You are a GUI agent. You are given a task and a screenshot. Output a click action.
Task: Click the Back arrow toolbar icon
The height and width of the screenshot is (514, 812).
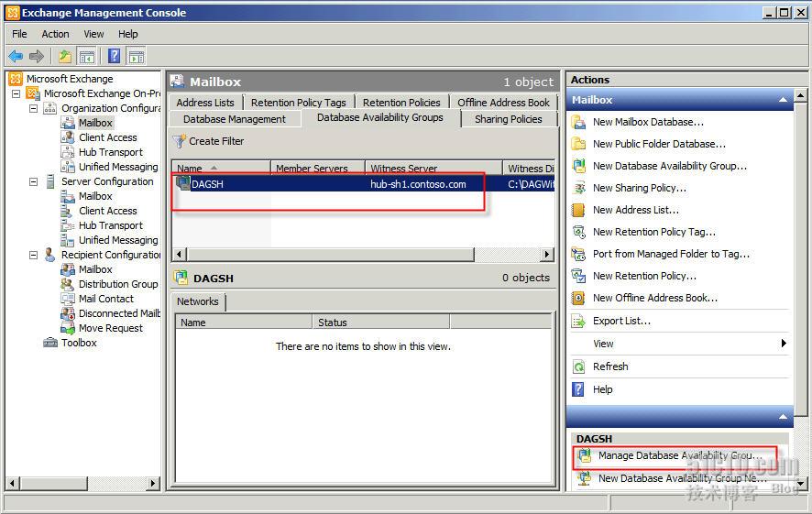tap(16, 56)
